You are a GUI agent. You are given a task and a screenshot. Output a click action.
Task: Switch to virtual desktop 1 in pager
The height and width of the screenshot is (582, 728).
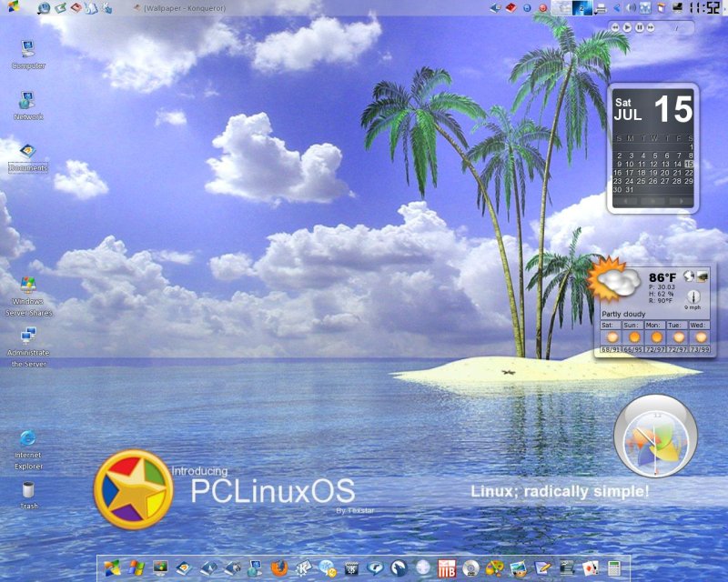561,8
